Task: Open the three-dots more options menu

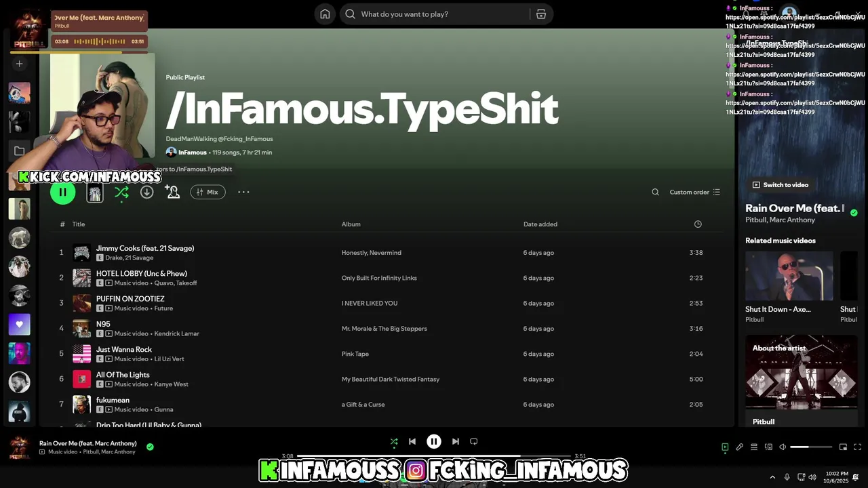Action: coord(243,192)
